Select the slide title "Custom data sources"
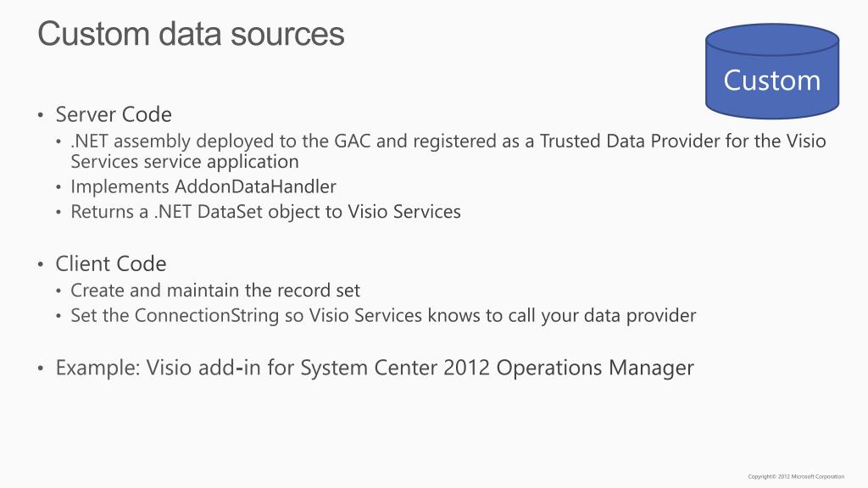Viewport: 868px width, 488px height. point(192,34)
